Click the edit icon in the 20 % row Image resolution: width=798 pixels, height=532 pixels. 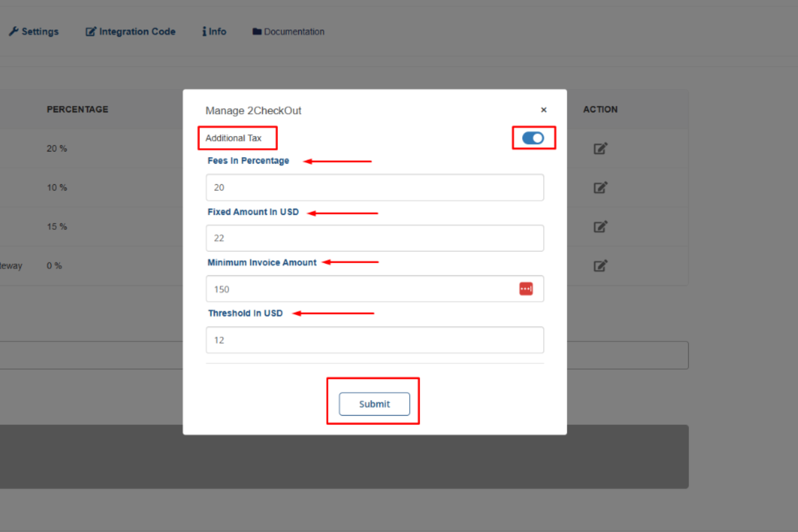click(600, 148)
